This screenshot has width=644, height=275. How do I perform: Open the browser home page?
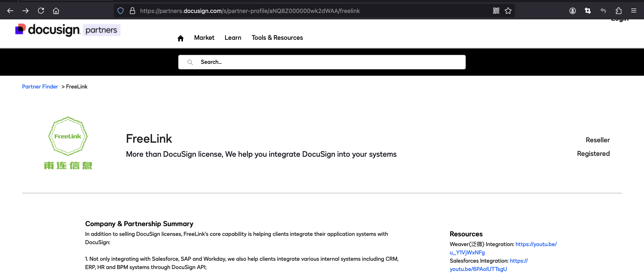[56, 11]
